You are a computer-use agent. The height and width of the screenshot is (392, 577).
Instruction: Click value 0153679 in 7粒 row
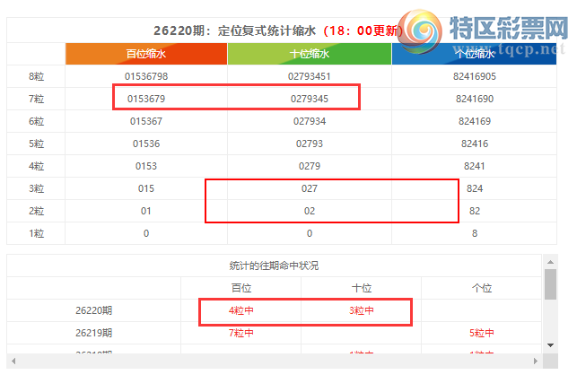146,99
